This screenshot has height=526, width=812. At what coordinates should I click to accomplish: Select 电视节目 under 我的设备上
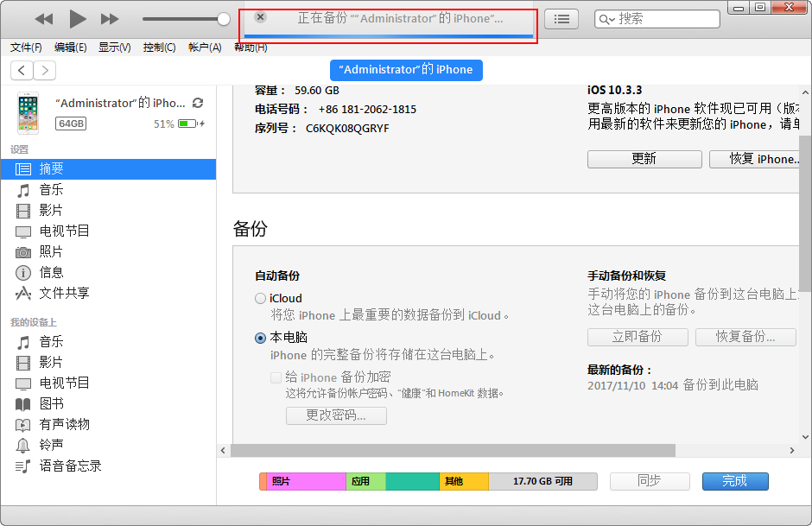[x=108, y=383]
